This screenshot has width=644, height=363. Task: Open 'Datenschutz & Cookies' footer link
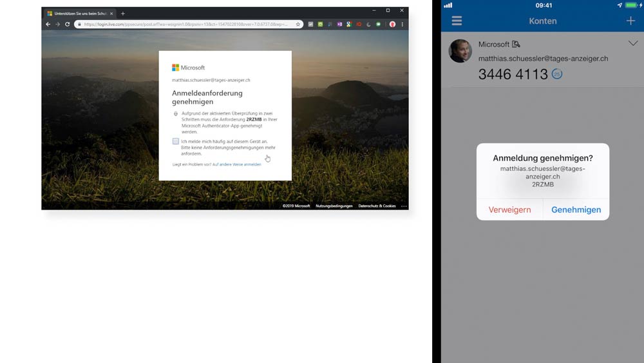pos(377,206)
